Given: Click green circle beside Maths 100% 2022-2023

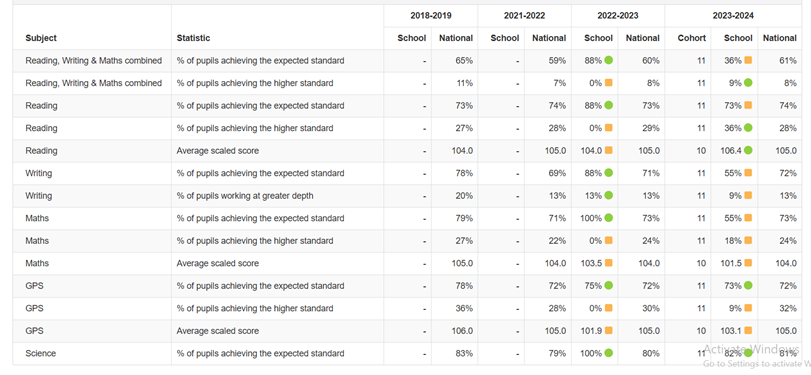Looking at the screenshot, I should tap(608, 218).
